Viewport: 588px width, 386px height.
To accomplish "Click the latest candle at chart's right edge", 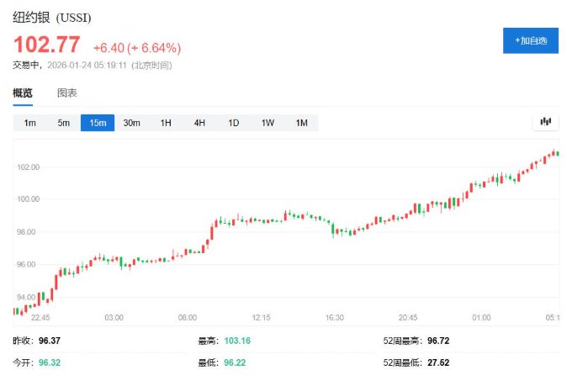I will (x=555, y=153).
